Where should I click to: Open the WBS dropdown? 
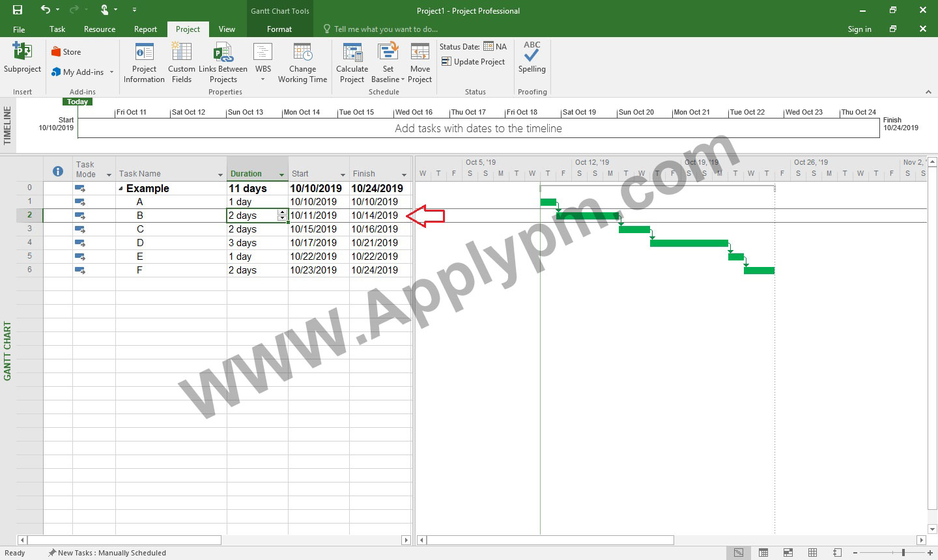tap(263, 63)
